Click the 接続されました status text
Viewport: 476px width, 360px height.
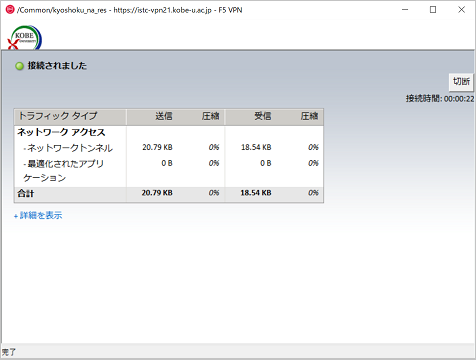(x=57, y=66)
